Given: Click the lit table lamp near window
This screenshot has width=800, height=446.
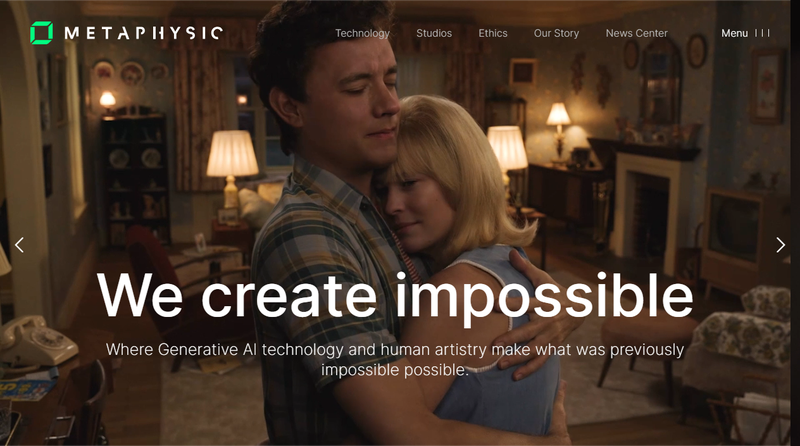Looking at the screenshot, I should point(232,168).
